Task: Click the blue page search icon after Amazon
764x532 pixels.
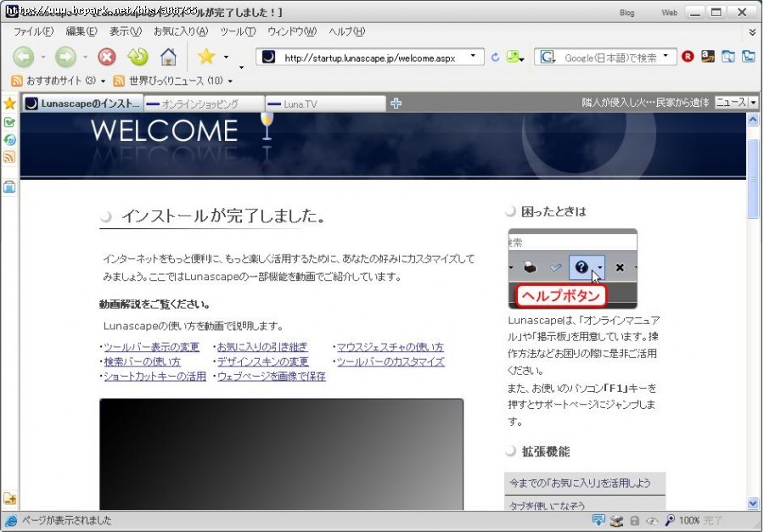Action: (728, 57)
